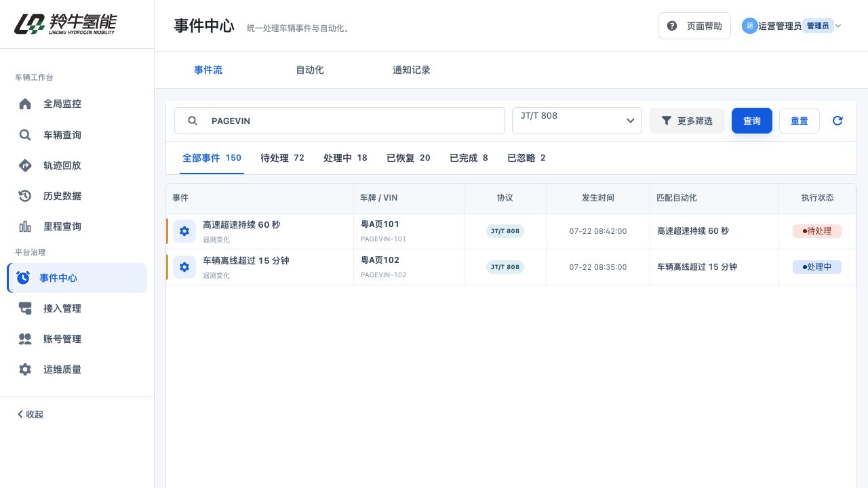The width and height of the screenshot is (868, 488).
Task: Click the 协议 column header
Action: (505, 198)
